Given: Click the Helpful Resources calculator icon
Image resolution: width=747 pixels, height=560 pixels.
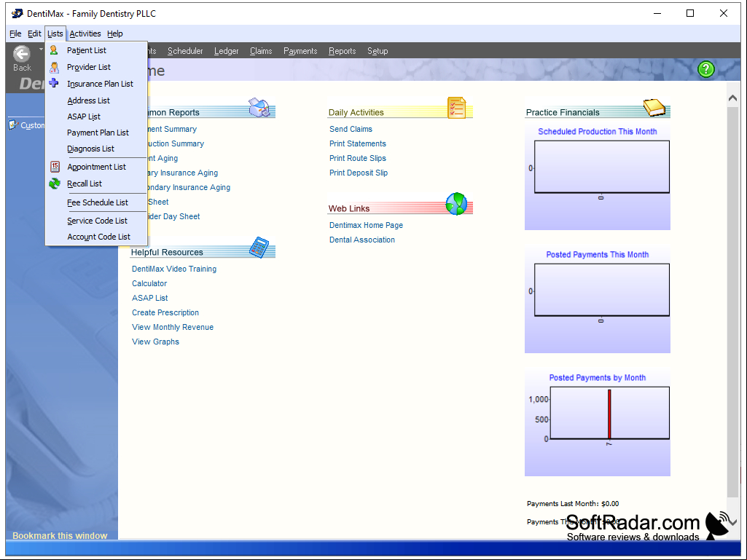Looking at the screenshot, I should (x=259, y=248).
